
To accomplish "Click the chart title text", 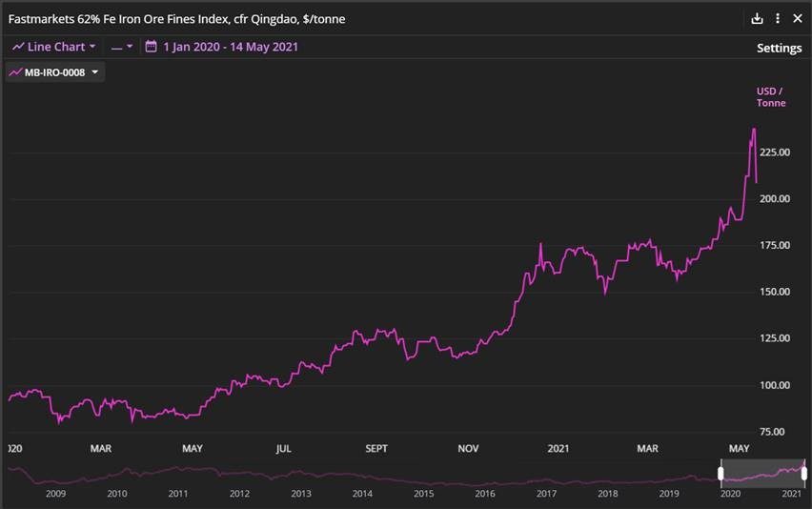I will coord(176,19).
